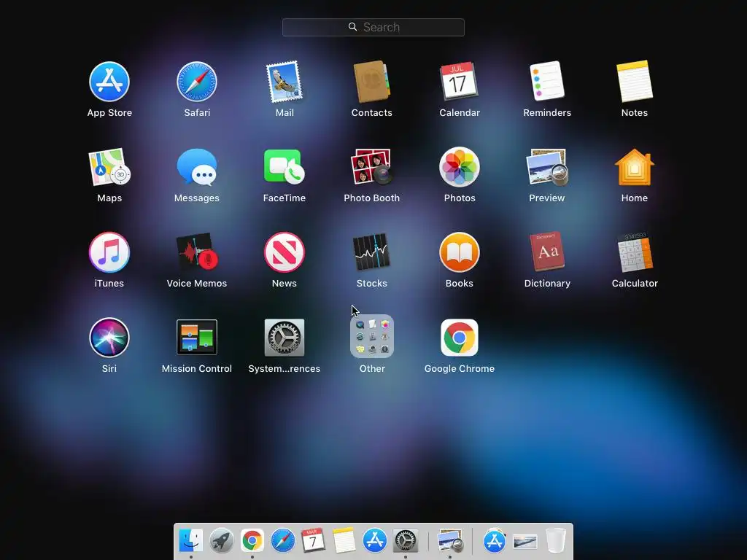
Task: Open Photo Booth
Action: coord(371,167)
